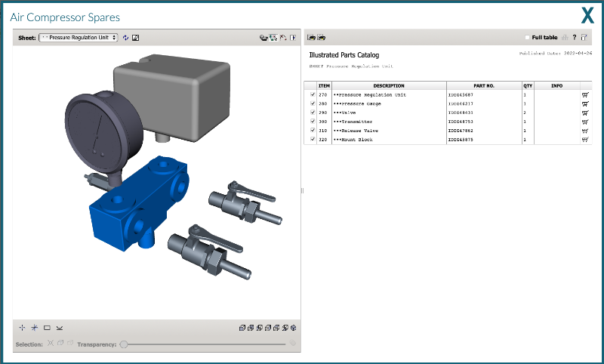
Task: Click the blue refresh arrows beside Sheet dropdown
Action: click(x=125, y=38)
